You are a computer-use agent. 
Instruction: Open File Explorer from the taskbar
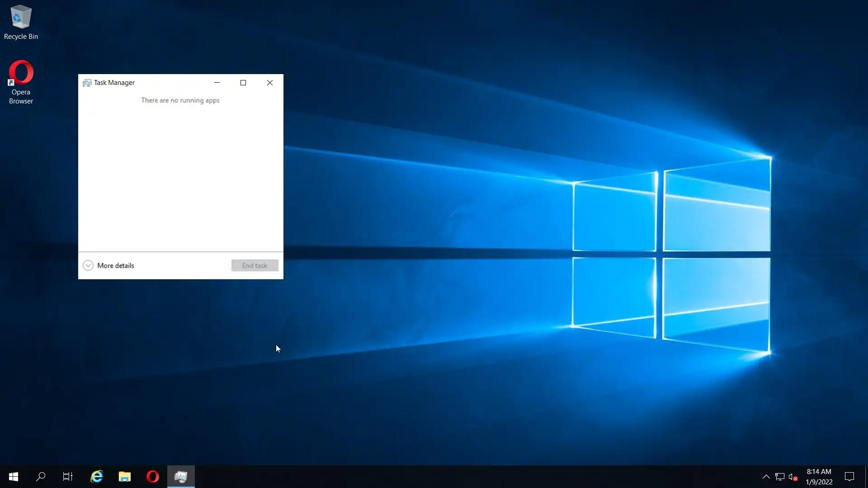tap(125, 477)
